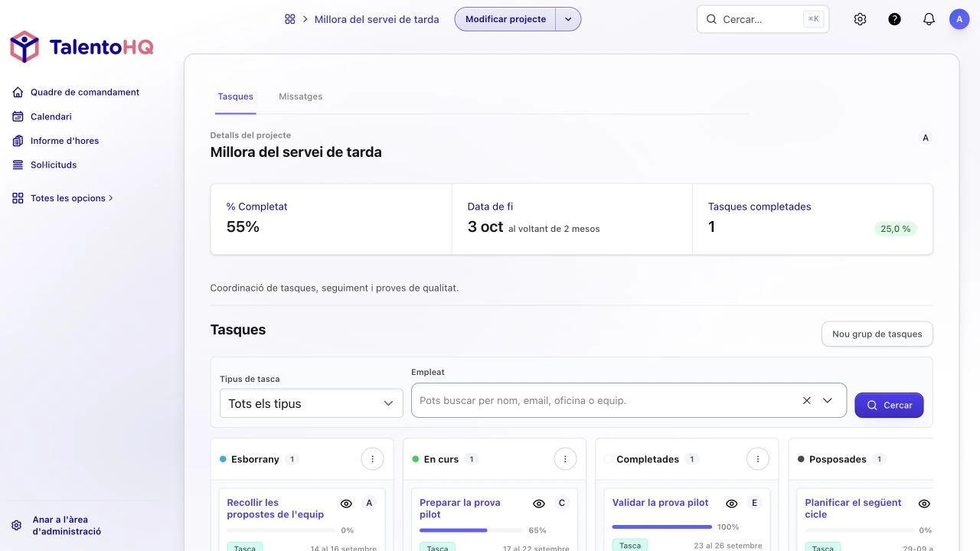The image size is (980, 551).
Task: Open settings gear in top bar
Action: click(x=860, y=19)
